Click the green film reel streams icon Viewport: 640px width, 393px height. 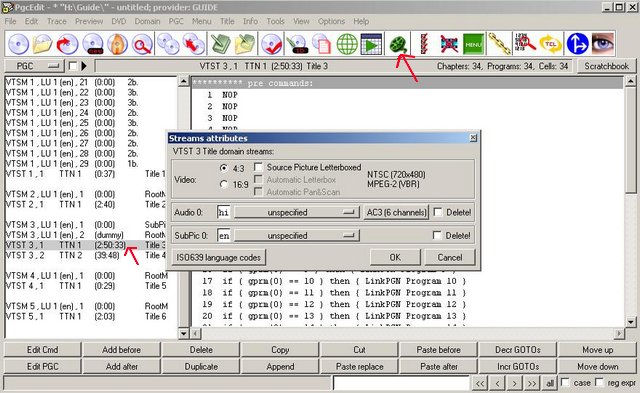pyautogui.click(x=398, y=44)
